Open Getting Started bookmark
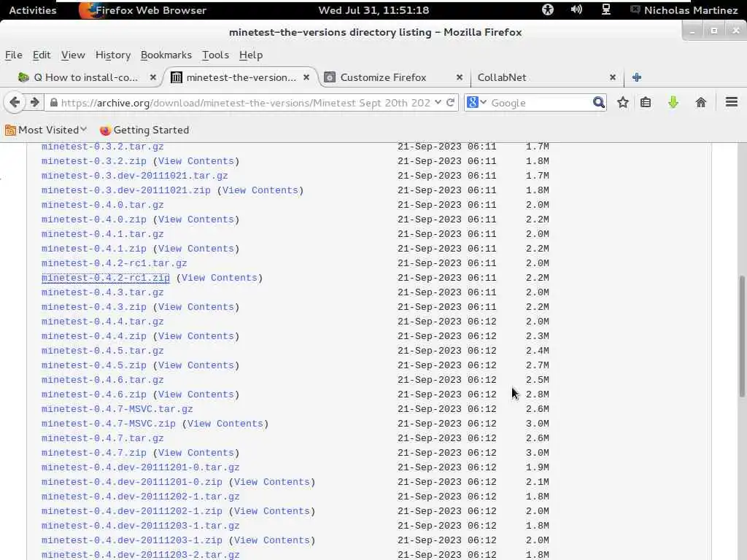The width and height of the screenshot is (747, 560). [x=144, y=130]
